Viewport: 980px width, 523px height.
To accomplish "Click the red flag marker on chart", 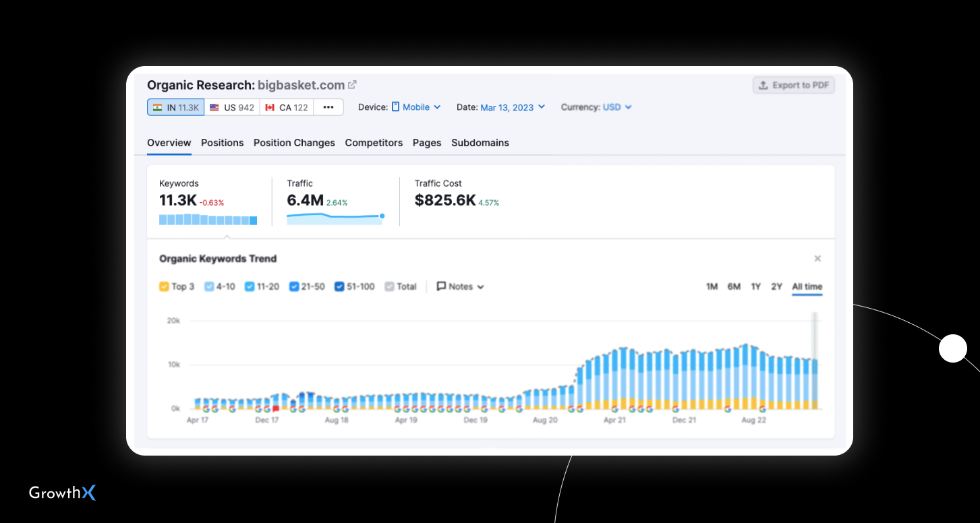I will point(276,409).
